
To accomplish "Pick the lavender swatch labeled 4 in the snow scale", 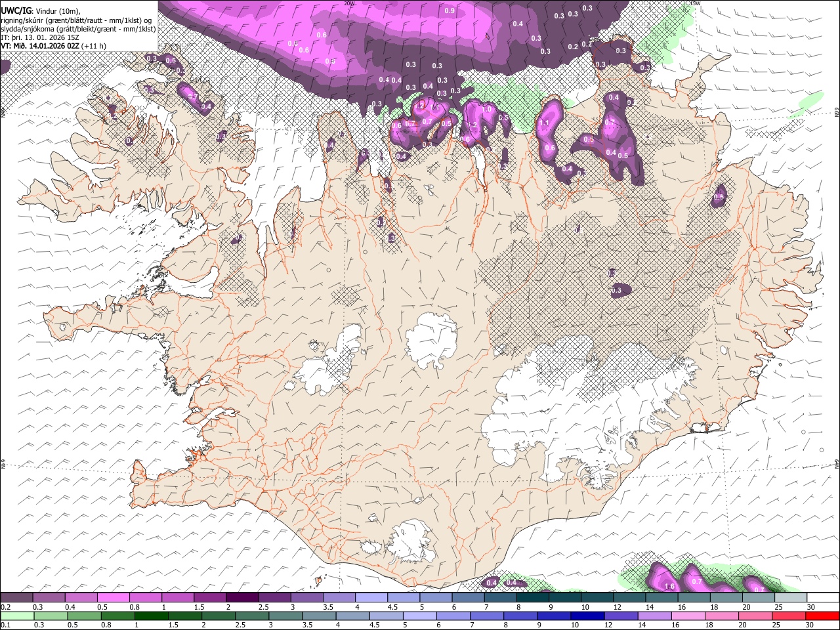I will click(371, 598).
